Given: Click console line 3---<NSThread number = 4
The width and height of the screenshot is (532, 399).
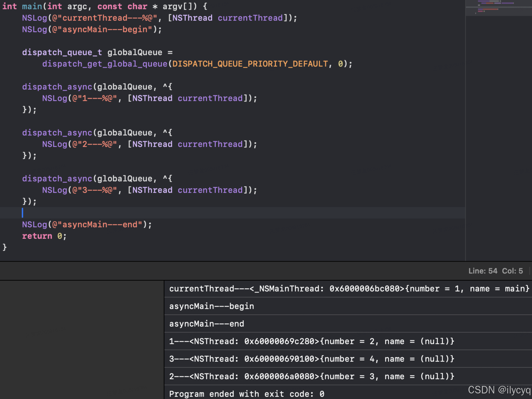Looking at the screenshot, I should 312,359.
